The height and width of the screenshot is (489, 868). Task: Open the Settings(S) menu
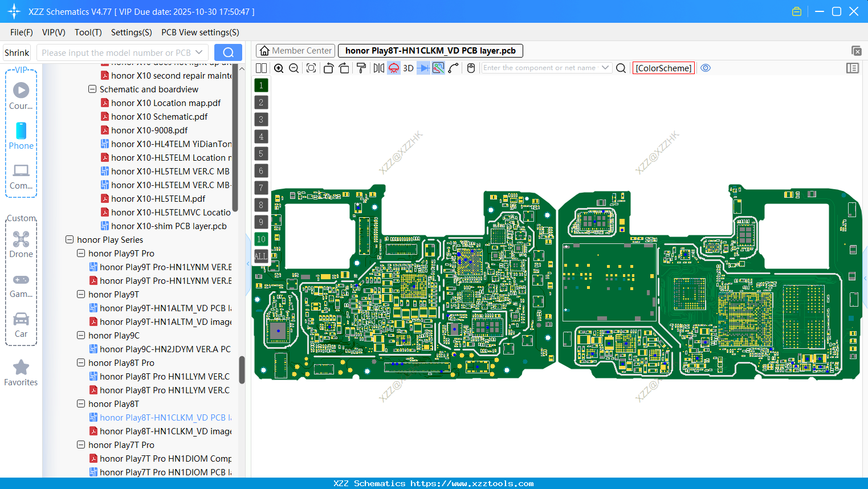(132, 32)
